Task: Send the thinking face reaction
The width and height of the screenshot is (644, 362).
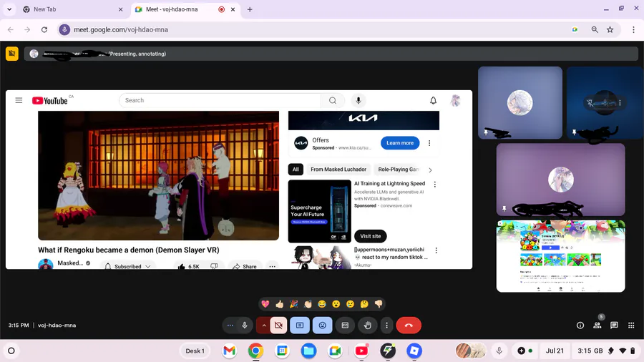Action: (x=364, y=304)
